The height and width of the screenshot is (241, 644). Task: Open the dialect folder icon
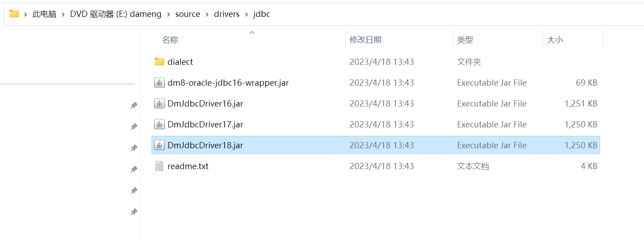(159, 62)
